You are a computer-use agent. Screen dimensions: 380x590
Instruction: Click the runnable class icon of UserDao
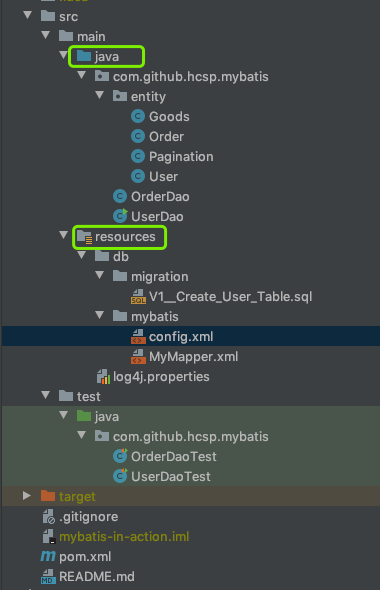click(120, 216)
